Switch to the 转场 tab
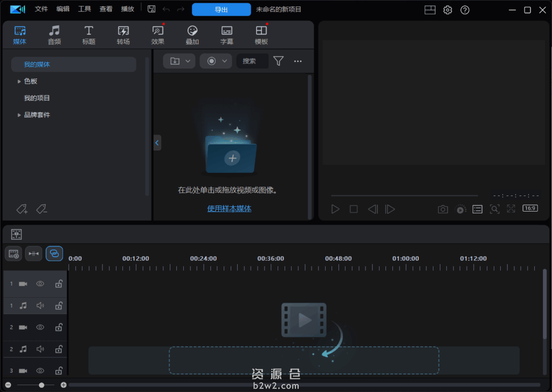Viewport: 552px width, 392px height. click(123, 35)
